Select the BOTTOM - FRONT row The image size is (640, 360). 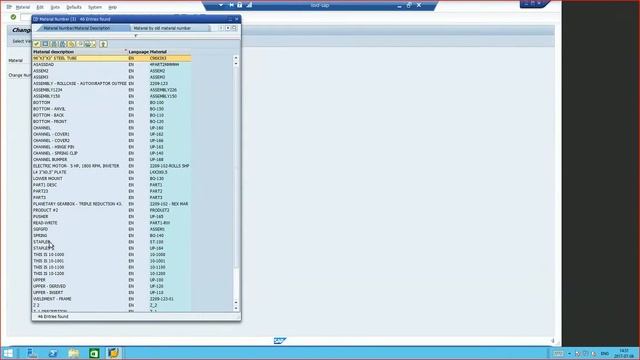(112, 122)
